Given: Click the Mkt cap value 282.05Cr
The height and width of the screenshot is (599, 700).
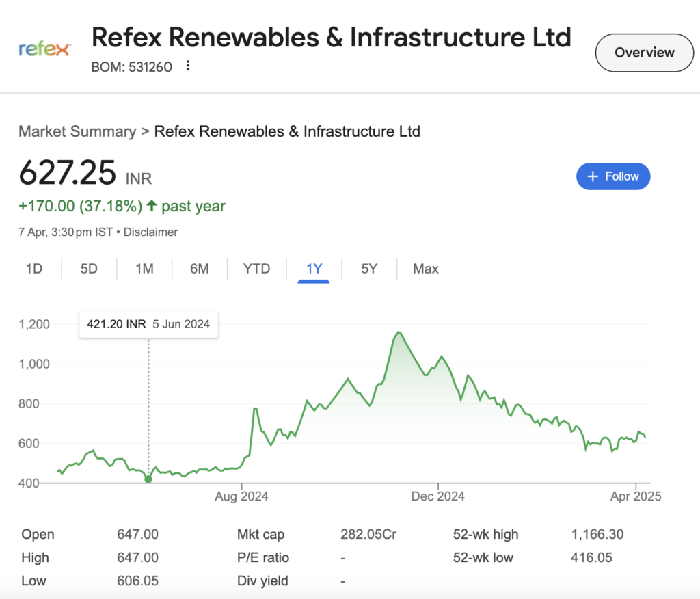Looking at the screenshot, I should (368, 534).
